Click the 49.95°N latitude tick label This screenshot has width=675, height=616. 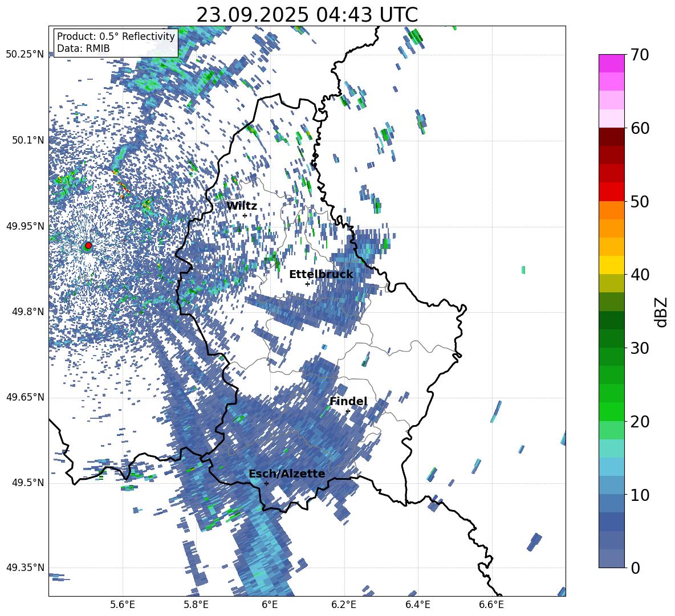click(25, 226)
